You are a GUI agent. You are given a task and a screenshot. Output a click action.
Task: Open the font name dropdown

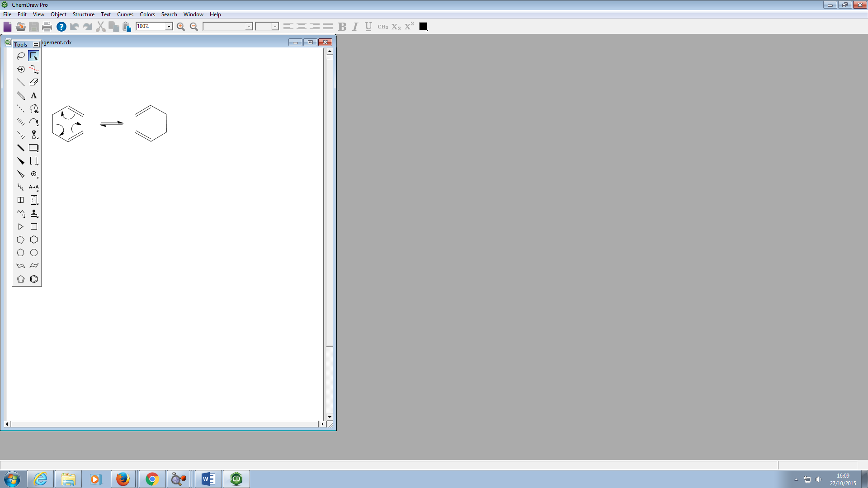click(248, 27)
